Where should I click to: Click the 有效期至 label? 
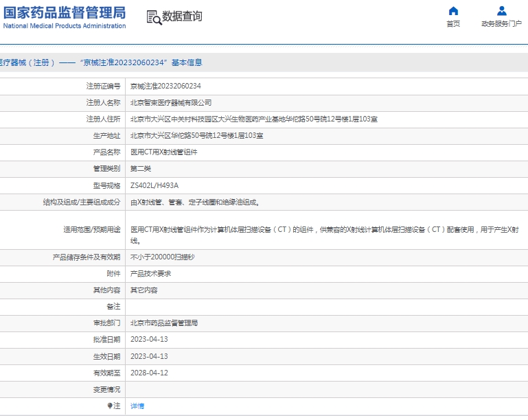pyautogui.click(x=106, y=373)
